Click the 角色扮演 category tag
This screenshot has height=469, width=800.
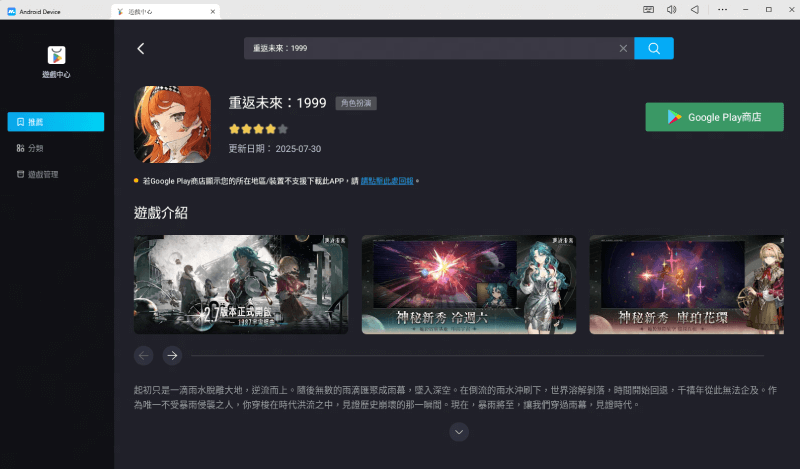356,103
